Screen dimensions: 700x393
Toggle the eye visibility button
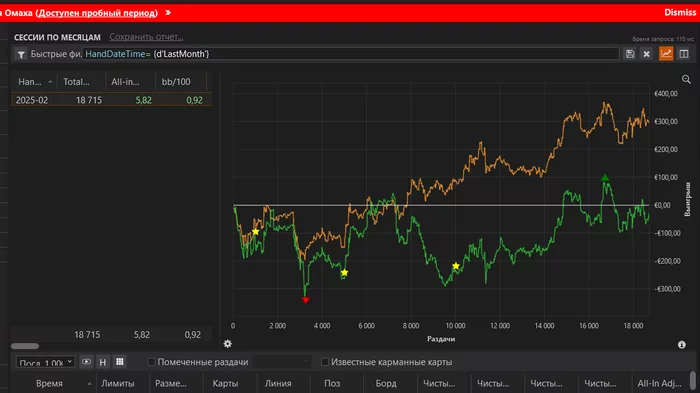pos(86,362)
